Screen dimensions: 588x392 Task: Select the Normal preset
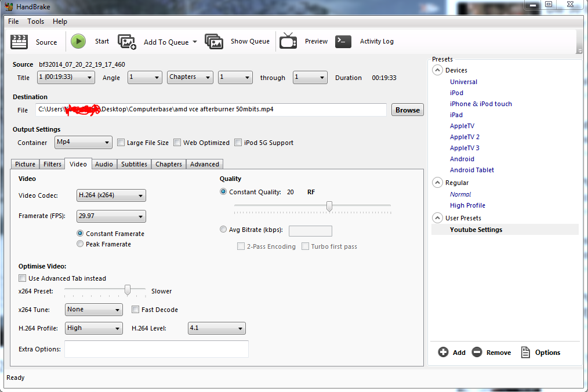pos(460,194)
